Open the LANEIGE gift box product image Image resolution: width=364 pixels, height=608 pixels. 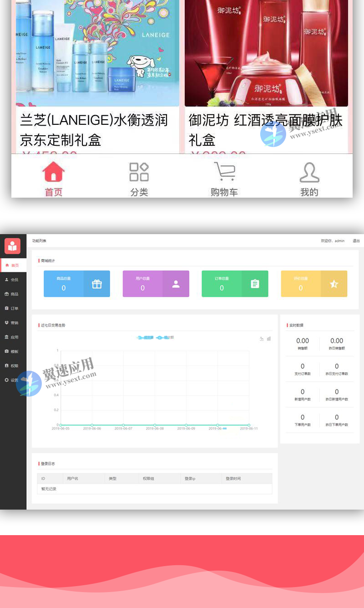[97, 53]
